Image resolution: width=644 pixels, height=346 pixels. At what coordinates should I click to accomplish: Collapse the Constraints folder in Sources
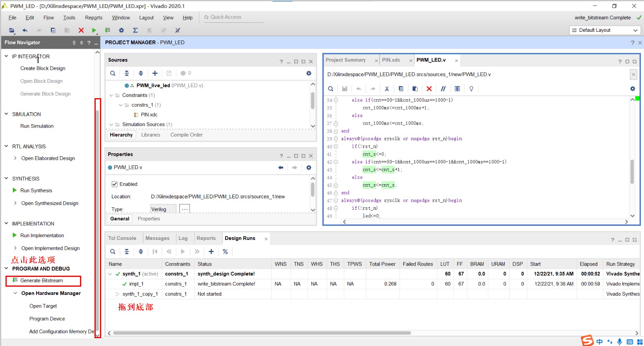tap(111, 95)
